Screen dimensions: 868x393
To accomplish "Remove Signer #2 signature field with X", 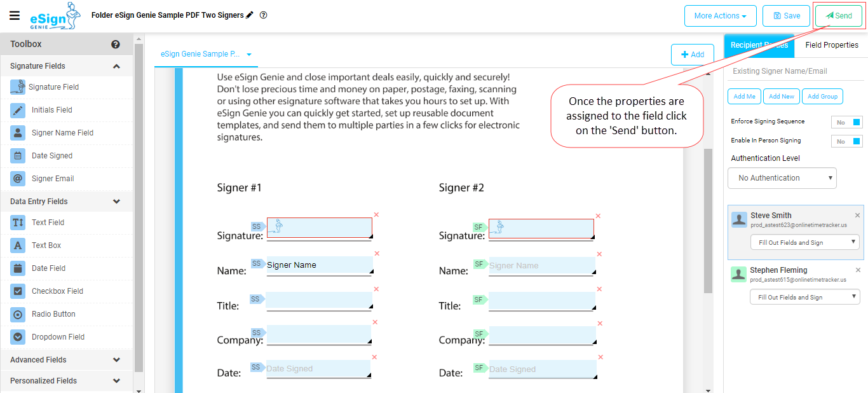I will tap(598, 216).
